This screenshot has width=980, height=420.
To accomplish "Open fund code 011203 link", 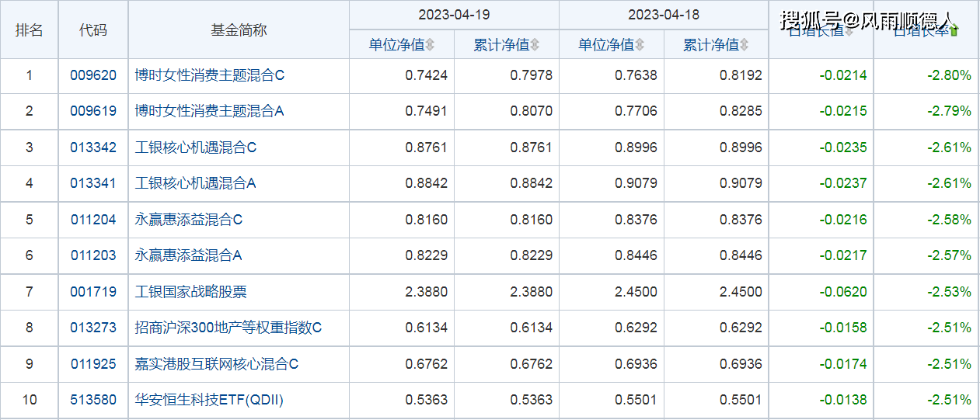I will click(93, 255).
